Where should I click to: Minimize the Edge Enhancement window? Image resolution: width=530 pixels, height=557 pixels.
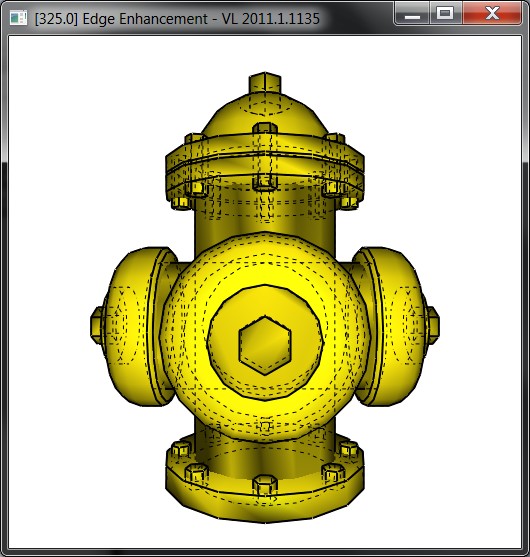pyautogui.click(x=412, y=14)
